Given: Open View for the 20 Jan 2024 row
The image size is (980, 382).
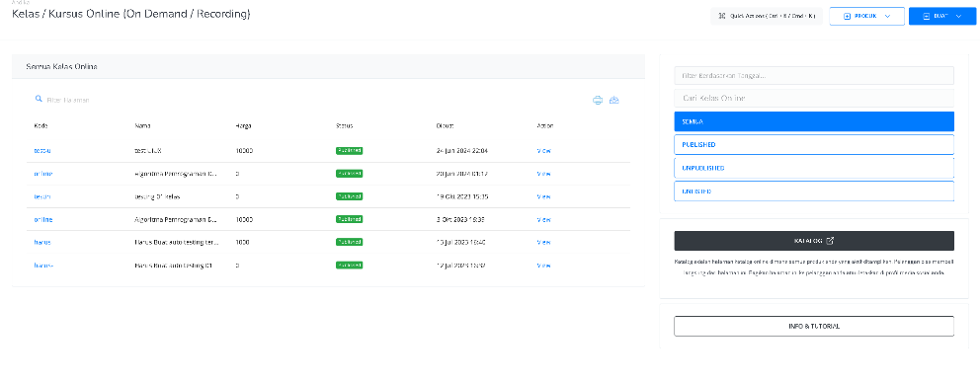Looking at the screenshot, I should click(543, 174).
